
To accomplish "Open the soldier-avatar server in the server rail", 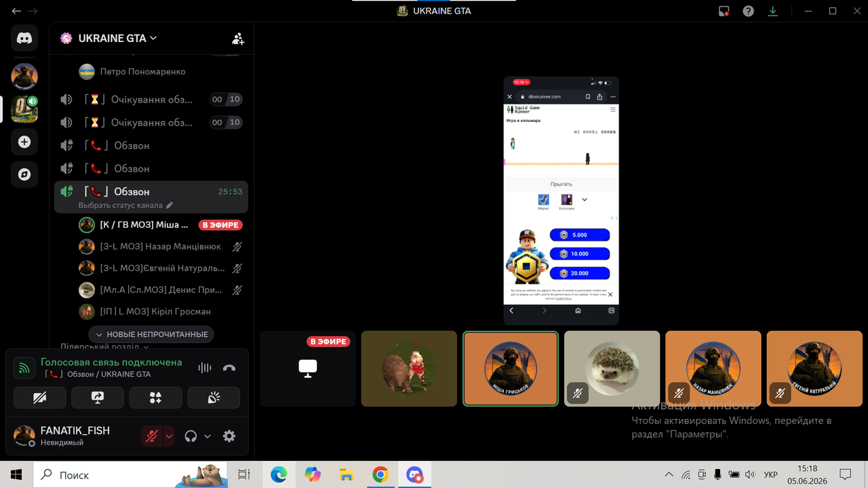I will click(x=24, y=76).
